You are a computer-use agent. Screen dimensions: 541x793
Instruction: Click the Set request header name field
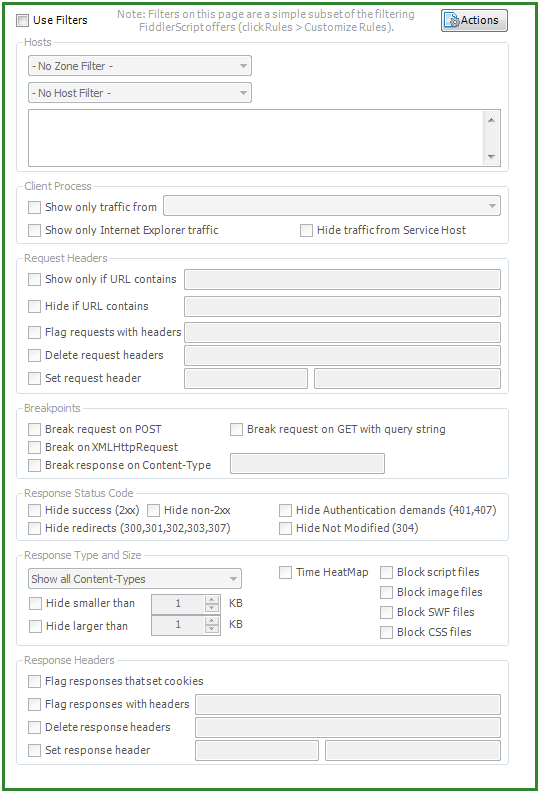click(x=246, y=378)
